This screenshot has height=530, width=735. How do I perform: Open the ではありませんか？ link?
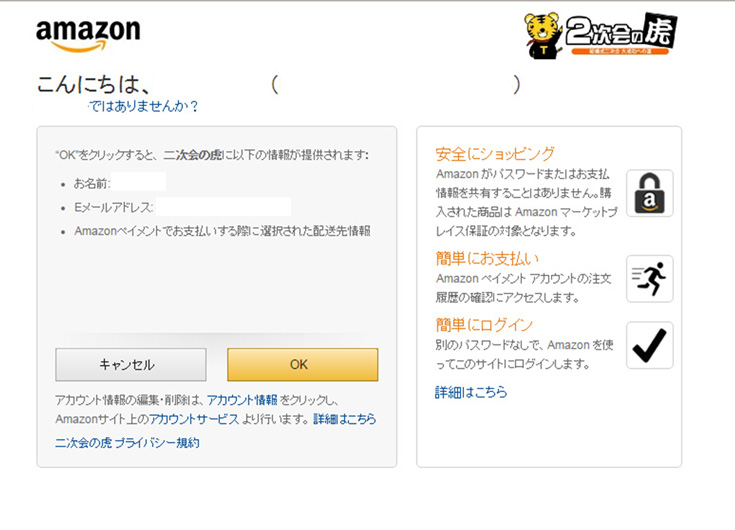(143, 106)
